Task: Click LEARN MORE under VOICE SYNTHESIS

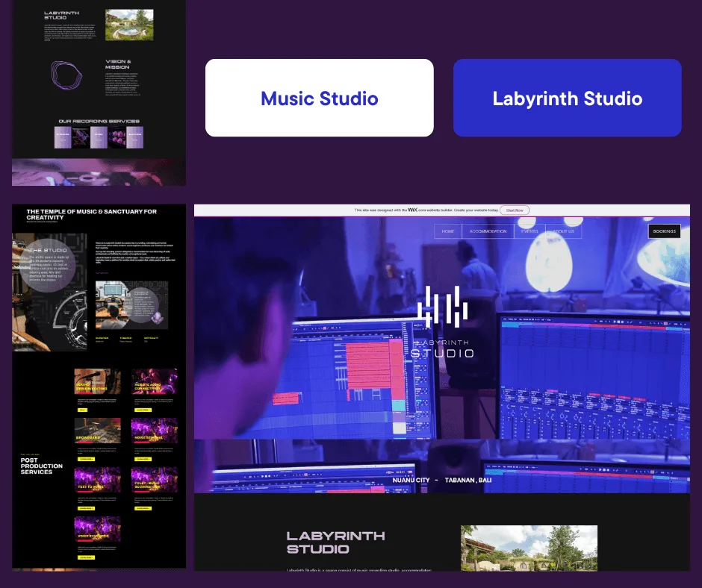Action: (86, 557)
